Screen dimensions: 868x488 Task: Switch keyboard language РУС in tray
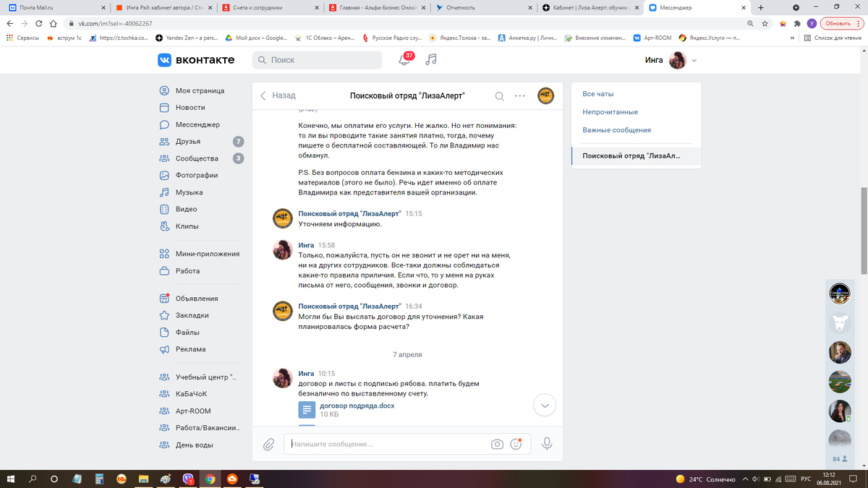[x=806, y=479]
